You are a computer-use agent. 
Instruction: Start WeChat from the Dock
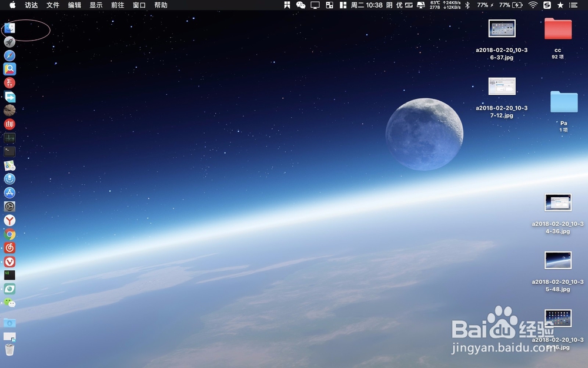point(9,303)
